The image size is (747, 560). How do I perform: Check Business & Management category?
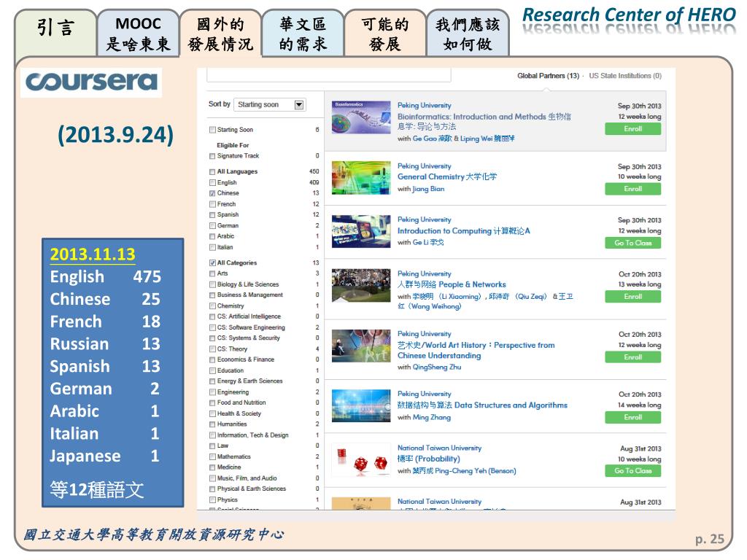tap(212, 295)
